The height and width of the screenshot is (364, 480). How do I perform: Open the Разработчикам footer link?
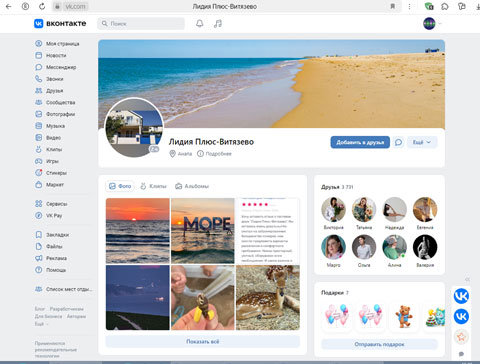(x=67, y=309)
